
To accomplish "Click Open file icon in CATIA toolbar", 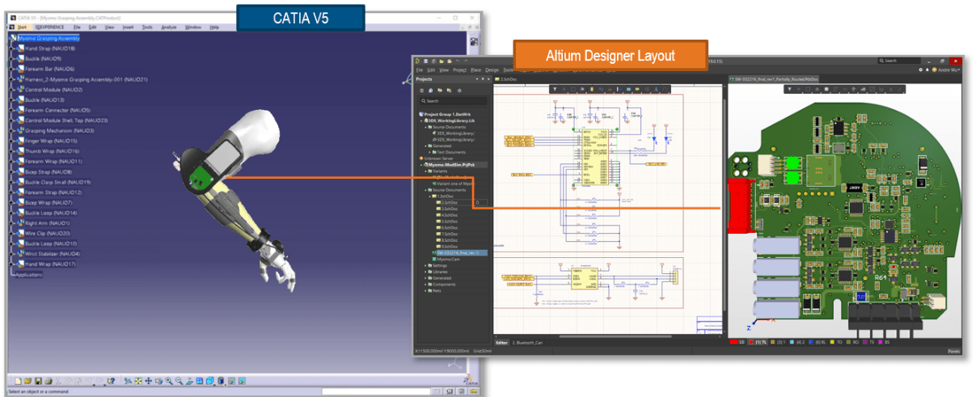I will 28,381.
